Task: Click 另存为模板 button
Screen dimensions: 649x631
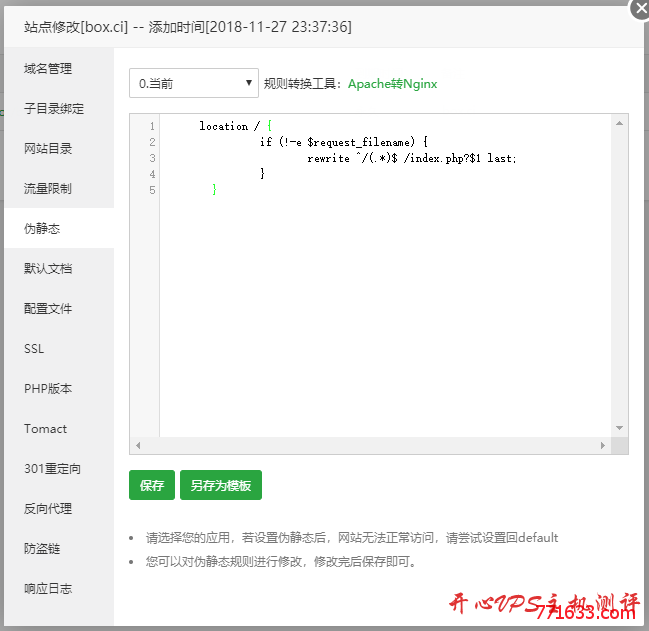Action: (221, 485)
